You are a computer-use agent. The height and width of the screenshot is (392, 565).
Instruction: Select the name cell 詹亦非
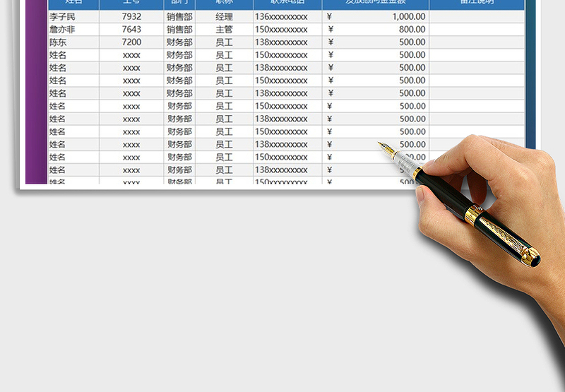[x=62, y=30]
